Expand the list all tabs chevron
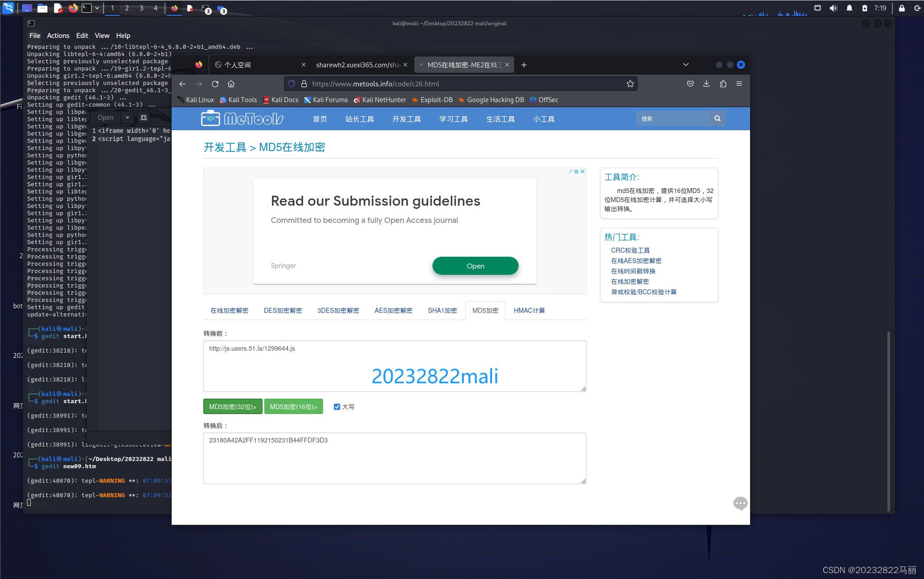 [x=686, y=65]
